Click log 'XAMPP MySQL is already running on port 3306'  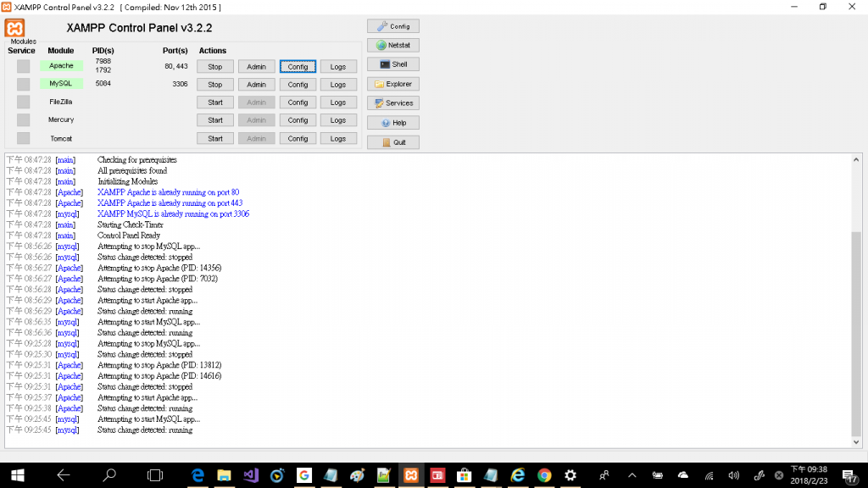pyautogui.click(x=173, y=213)
